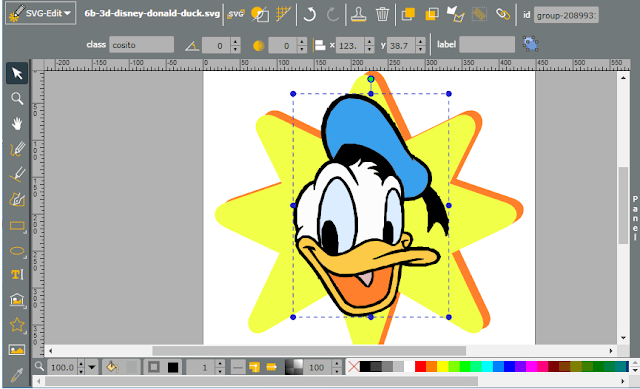Pick the cyan palette color

click(x=487, y=367)
